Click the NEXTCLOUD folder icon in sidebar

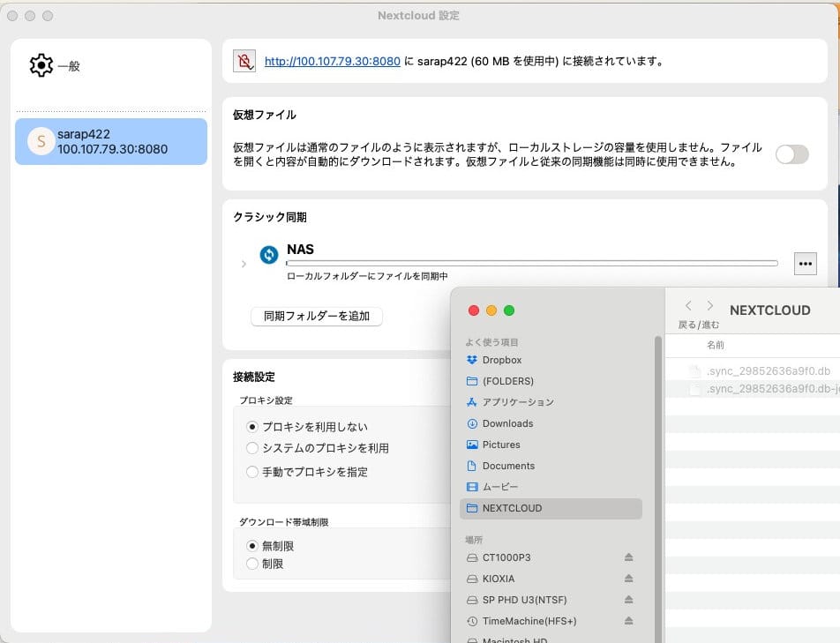pyautogui.click(x=472, y=508)
